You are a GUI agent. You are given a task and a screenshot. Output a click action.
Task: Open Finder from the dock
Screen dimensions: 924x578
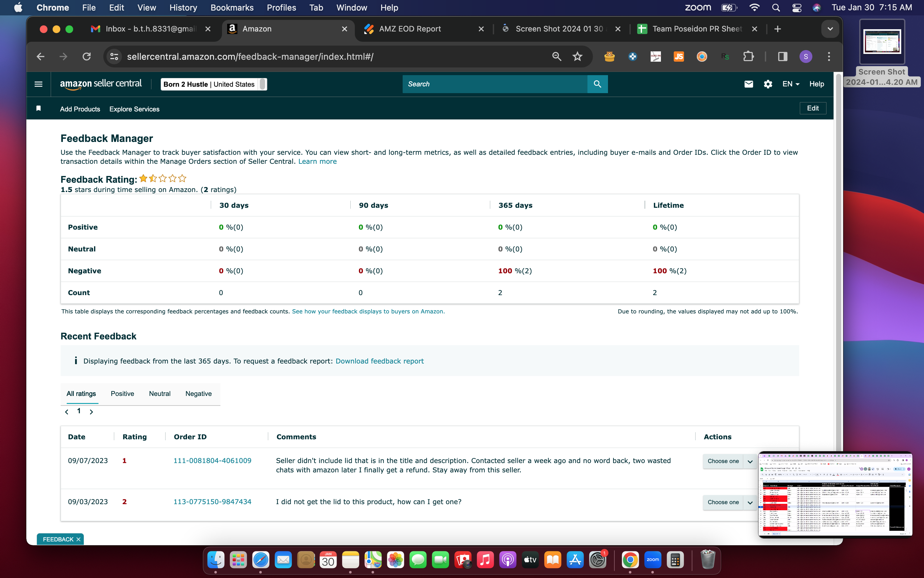(x=216, y=560)
